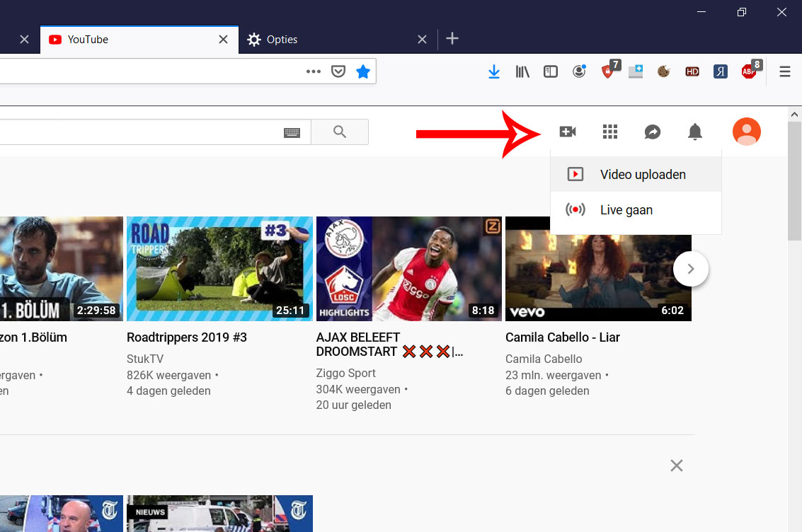Open the YouTube messages share icon

tap(652, 132)
